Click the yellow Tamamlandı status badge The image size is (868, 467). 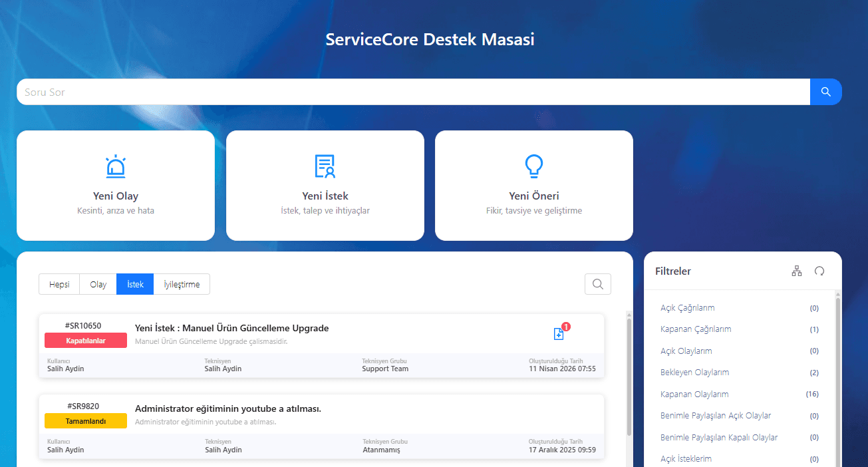pyautogui.click(x=86, y=421)
